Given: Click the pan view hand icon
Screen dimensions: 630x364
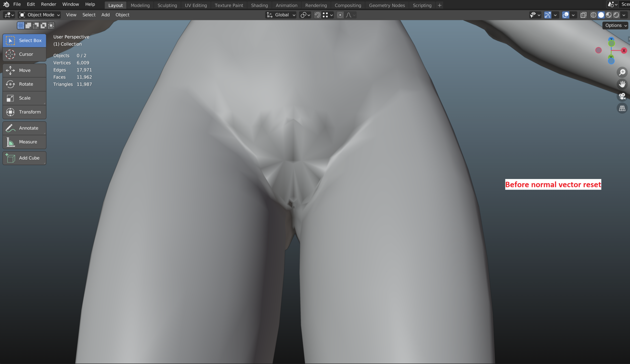Looking at the screenshot, I should point(622,84).
